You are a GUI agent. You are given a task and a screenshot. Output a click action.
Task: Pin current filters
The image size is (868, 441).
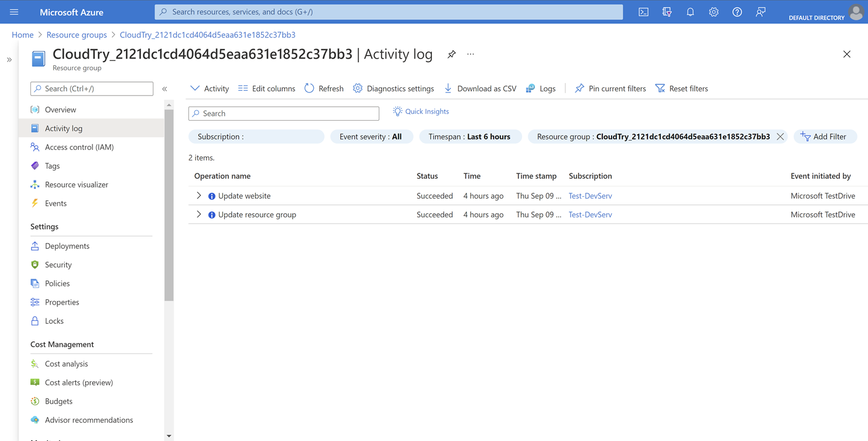(610, 88)
